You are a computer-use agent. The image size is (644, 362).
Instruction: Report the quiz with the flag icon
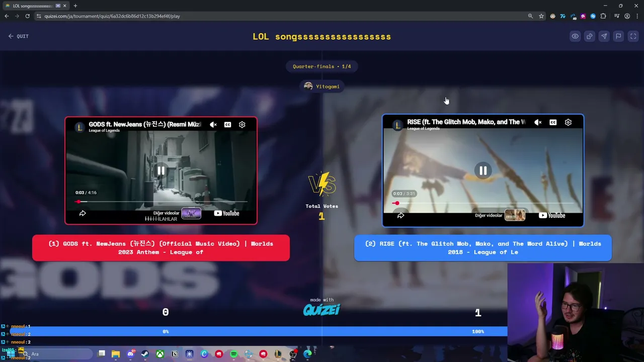tap(618, 36)
